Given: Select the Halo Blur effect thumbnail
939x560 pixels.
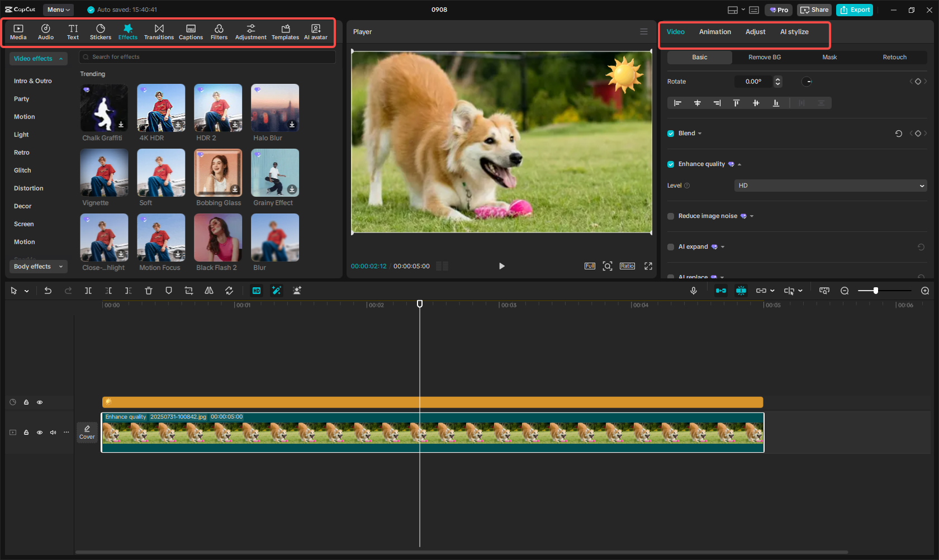Looking at the screenshot, I should (275, 108).
